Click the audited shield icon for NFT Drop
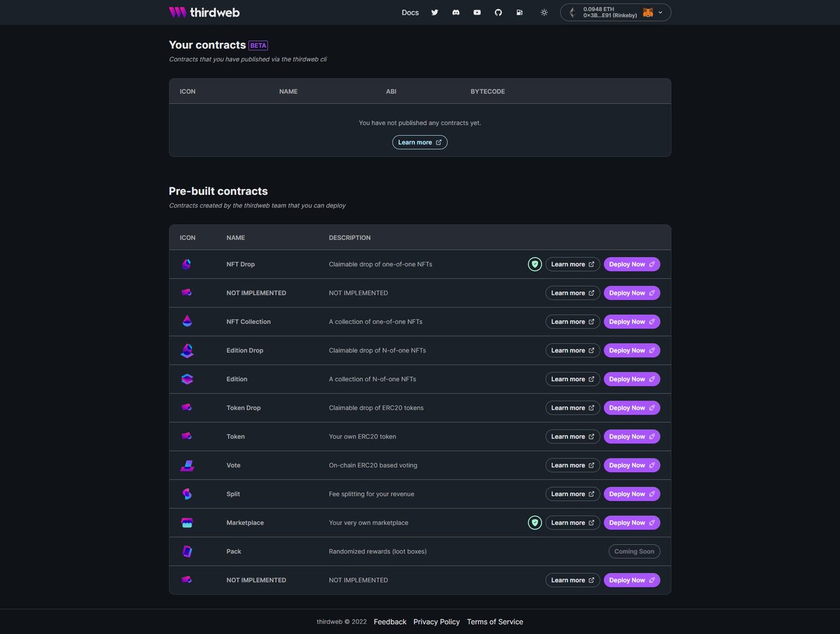This screenshot has height=634, width=840. coord(535,264)
